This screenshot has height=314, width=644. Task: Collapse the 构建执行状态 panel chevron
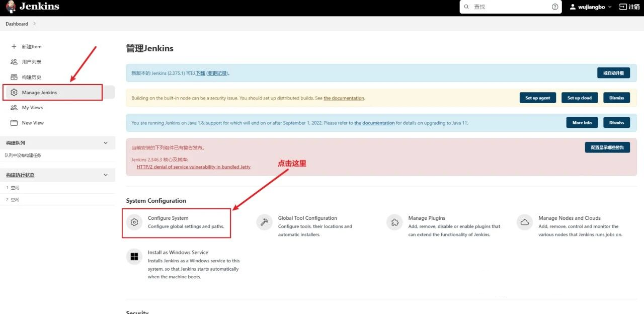pyautogui.click(x=106, y=175)
